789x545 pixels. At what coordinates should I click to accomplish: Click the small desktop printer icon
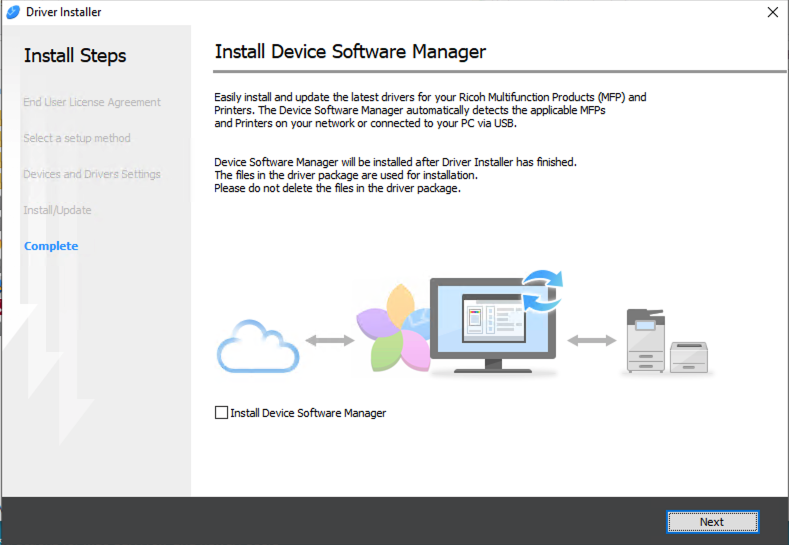point(689,357)
